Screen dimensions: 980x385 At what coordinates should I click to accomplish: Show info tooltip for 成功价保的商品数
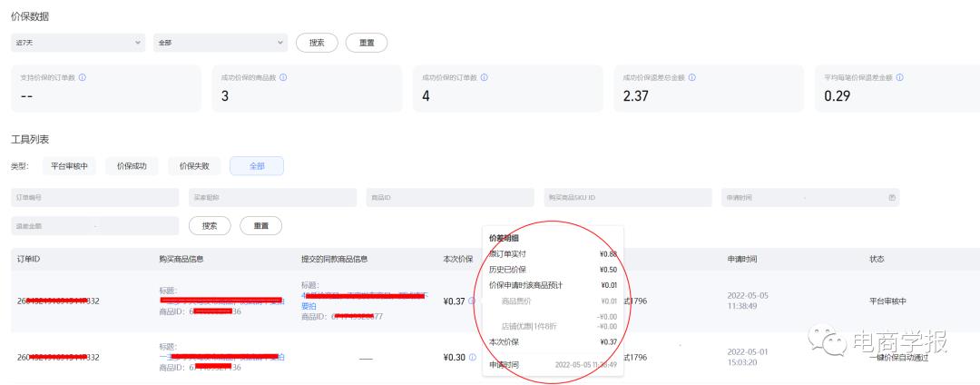(283, 78)
